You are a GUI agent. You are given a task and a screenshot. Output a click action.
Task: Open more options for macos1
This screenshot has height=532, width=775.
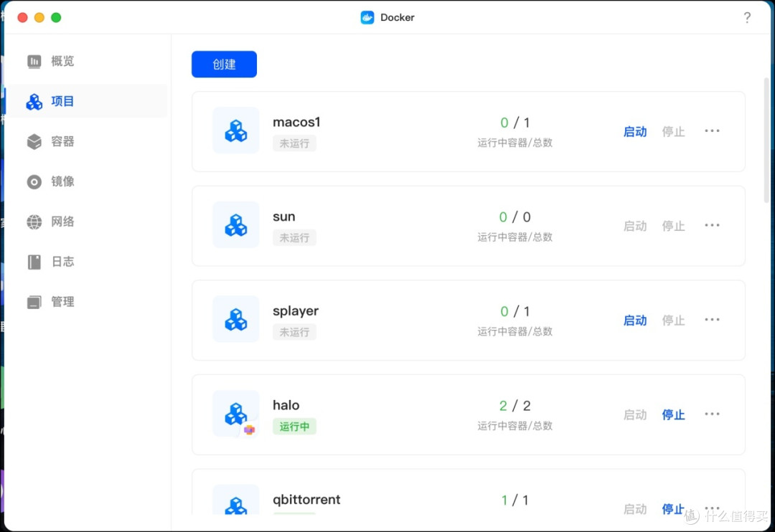click(712, 131)
